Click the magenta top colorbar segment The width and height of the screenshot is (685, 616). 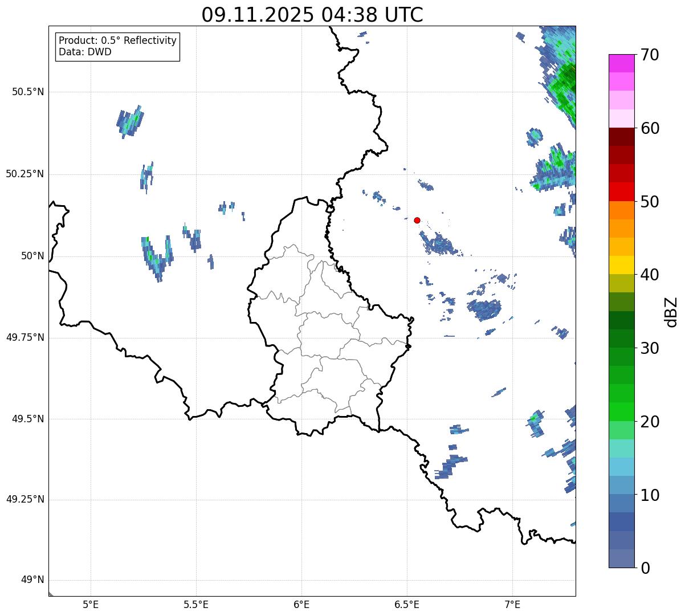[622, 63]
